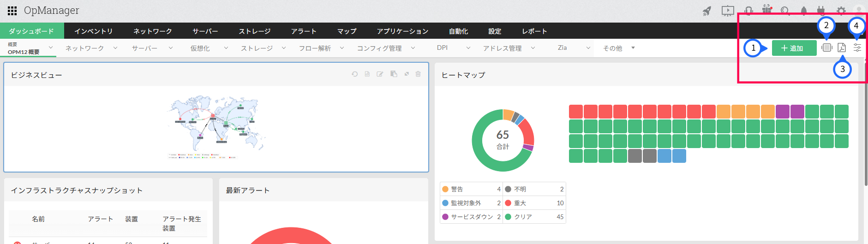Export dashboard as PDF icon
Screen dimensions: 868x244
842,48
